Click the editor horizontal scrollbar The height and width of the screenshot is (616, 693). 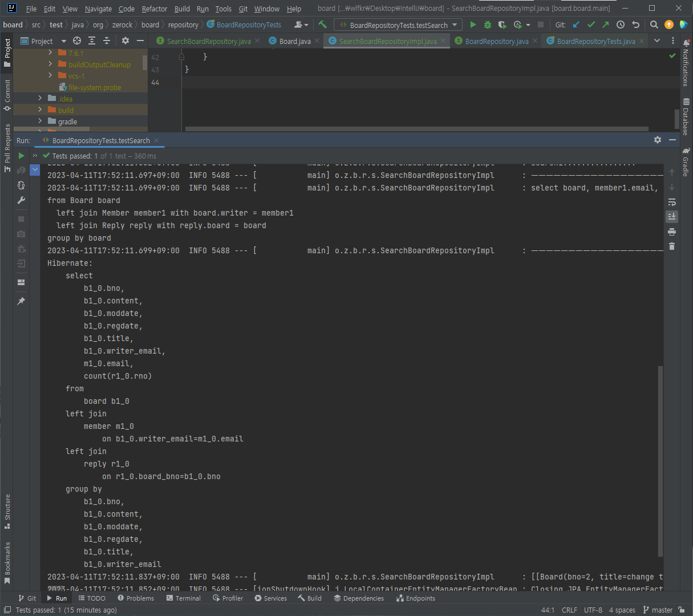[x=416, y=129]
